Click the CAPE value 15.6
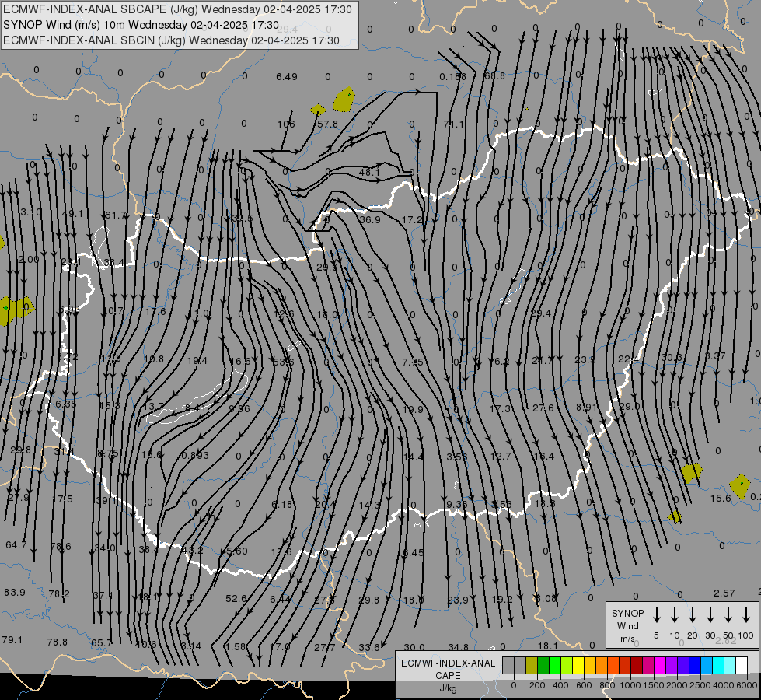The height and width of the screenshot is (700, 761). [x=721, y=499]
